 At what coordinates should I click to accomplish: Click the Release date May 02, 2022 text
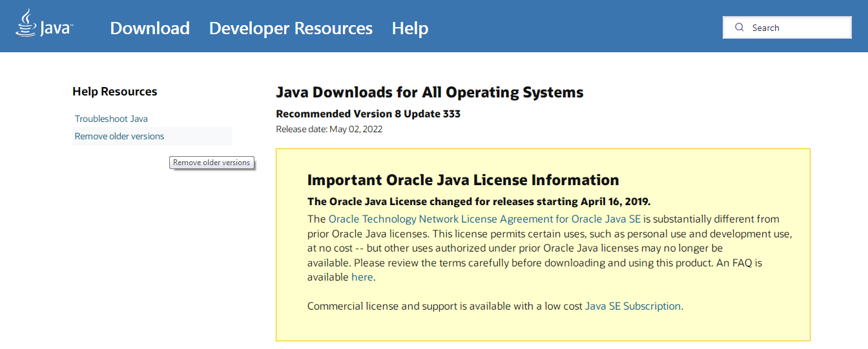[329, 129]
